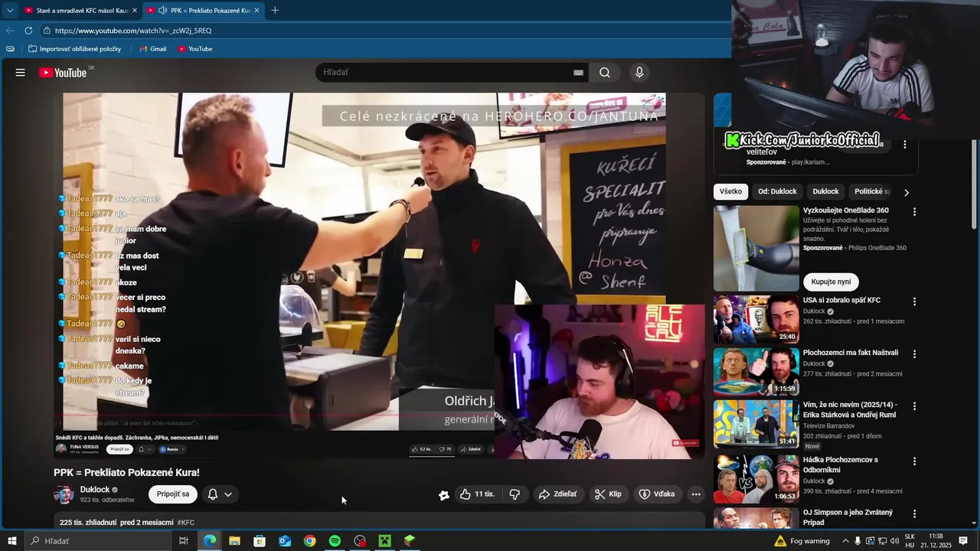Open options menu on sponsored Ikariam ad
The height and width of the screenshot is (551, 980).
click(x=904, y=145)
